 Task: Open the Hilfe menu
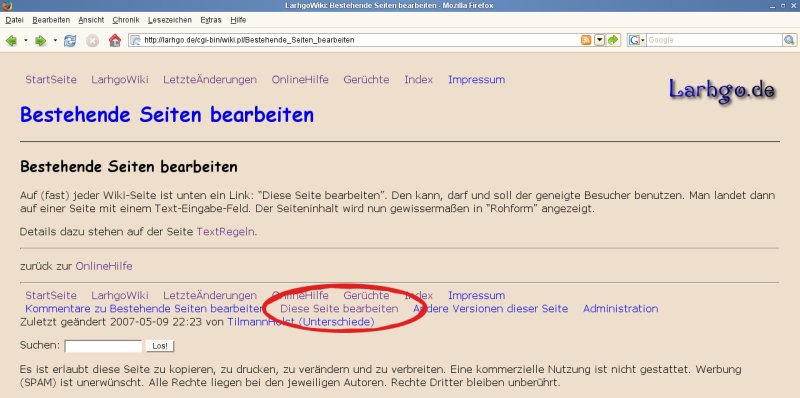(x=238, y=20)
